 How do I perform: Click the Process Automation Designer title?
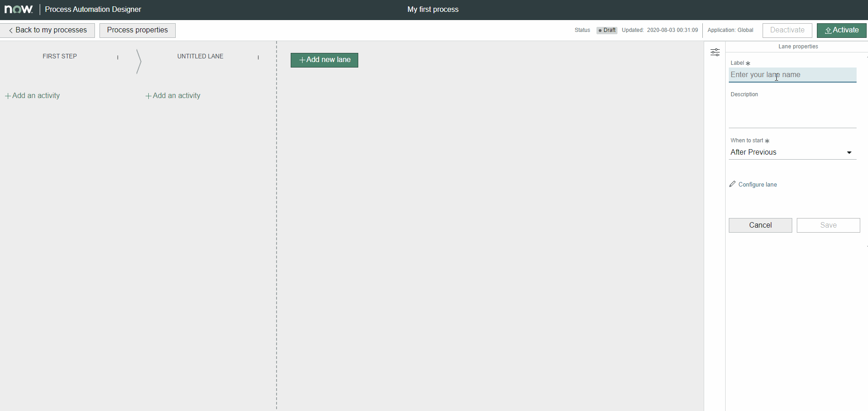tap(93, 10)
